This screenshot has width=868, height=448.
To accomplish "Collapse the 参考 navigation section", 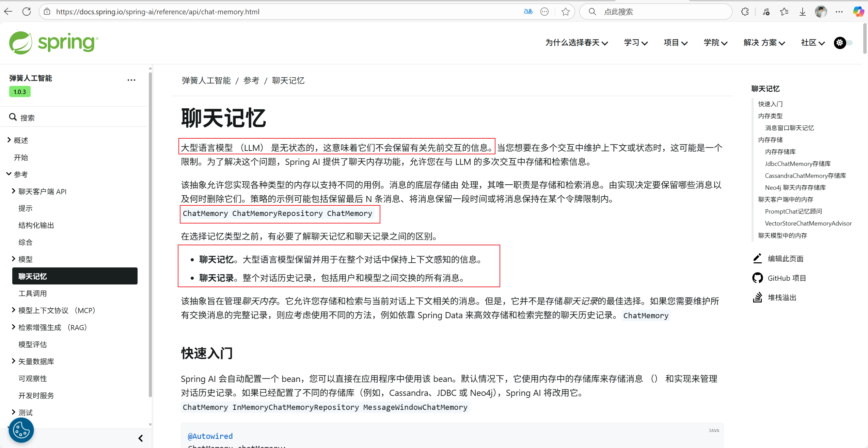I will pos(9,174).
